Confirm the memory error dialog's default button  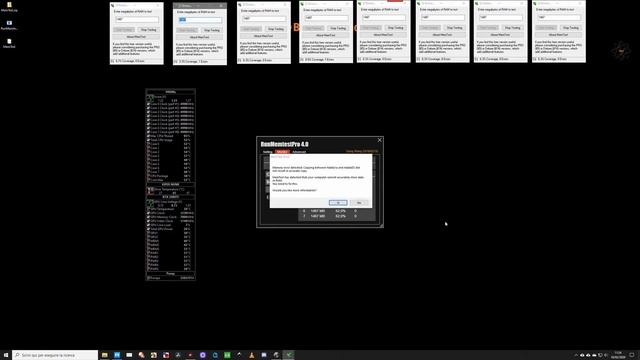[x=338, y=203]
